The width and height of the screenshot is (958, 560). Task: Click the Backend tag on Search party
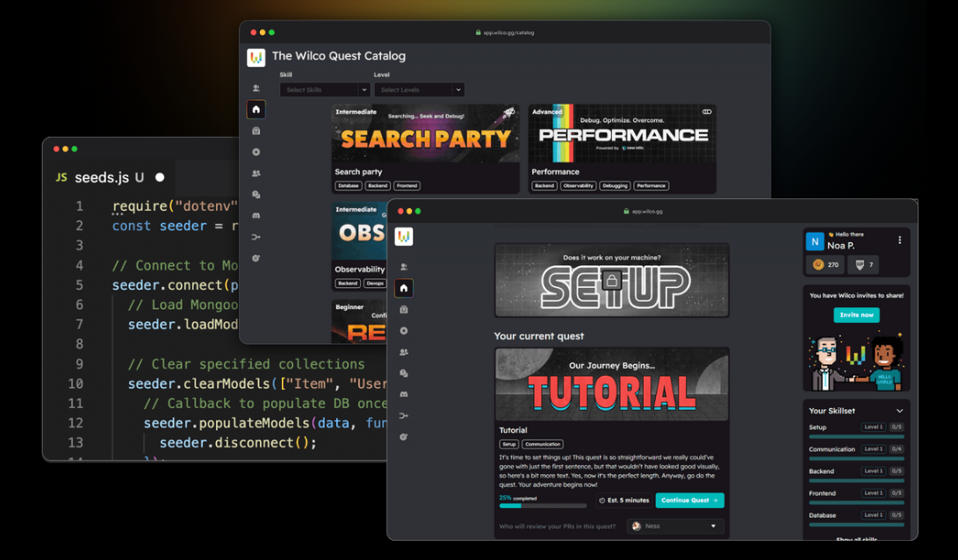tap(378, 186)
